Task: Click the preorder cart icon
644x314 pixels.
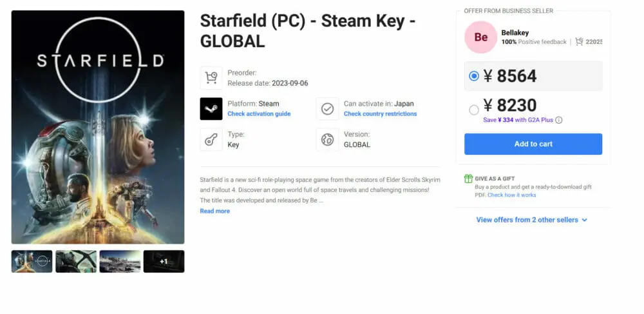Action: tap(211, 78)
